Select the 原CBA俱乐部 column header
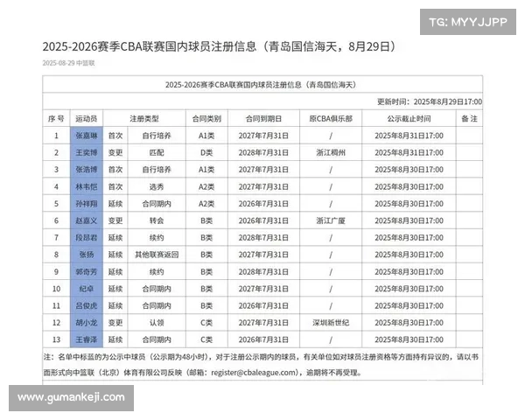525x420 pixels. point(331,118)
